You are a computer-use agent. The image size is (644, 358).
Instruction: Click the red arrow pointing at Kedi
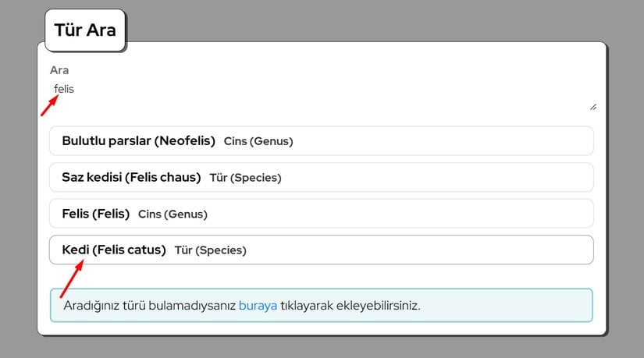pos(71,278)
